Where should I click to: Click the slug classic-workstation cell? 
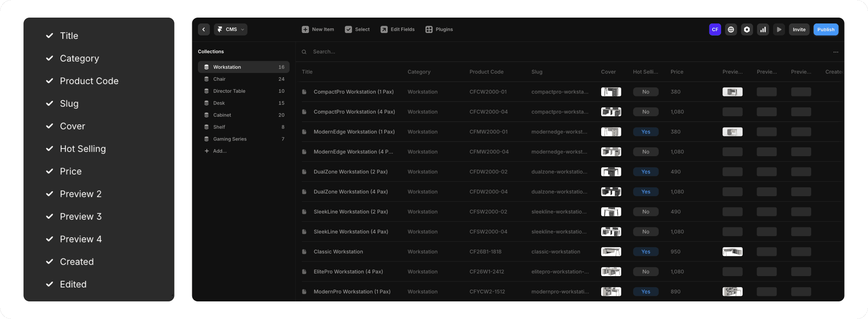coord(556,252)
